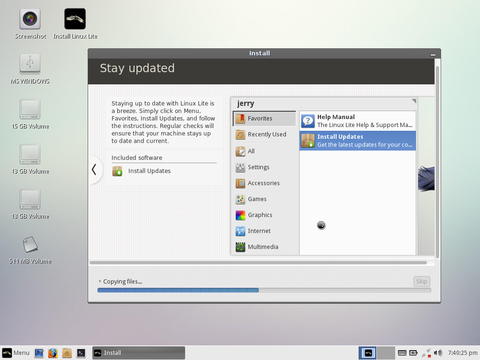Select Graphics category in slide menu
This screenshot has width=480, height=360.
264,215
